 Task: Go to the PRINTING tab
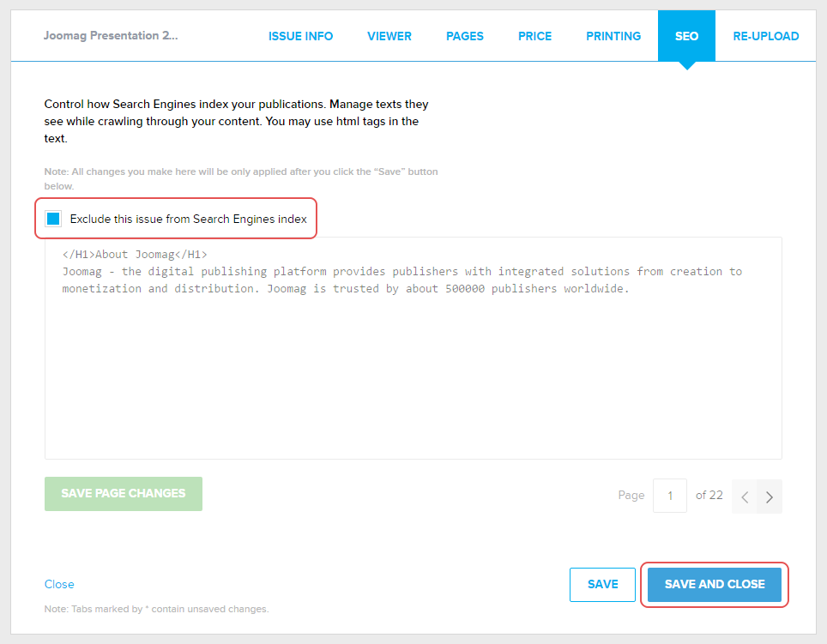coord(613,36)
